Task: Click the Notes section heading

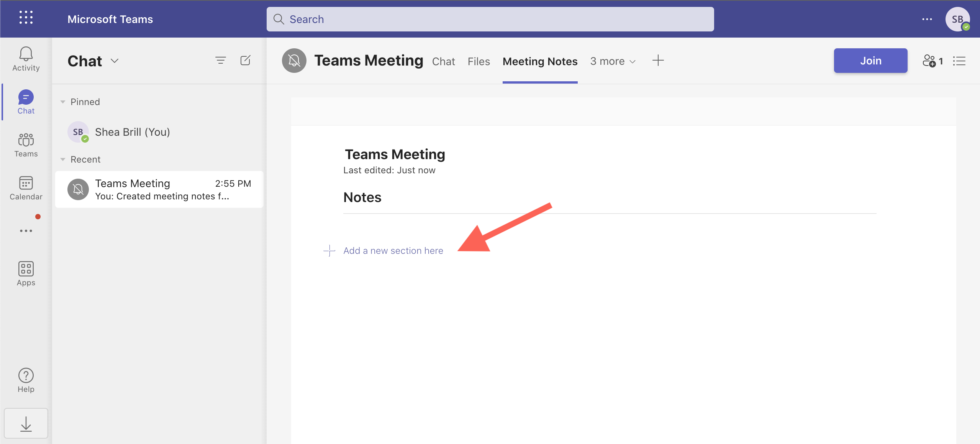Action: (x=362, y=197)
